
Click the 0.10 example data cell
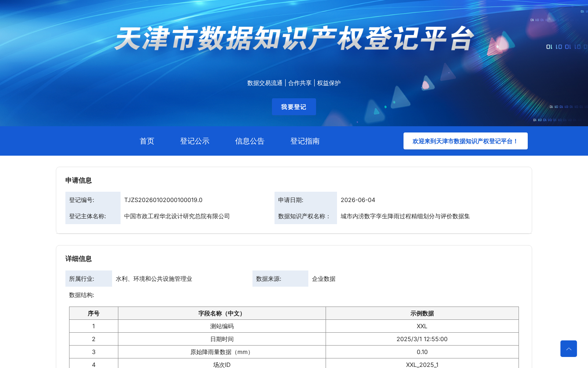pyautogui.click(x=422, y=352)
